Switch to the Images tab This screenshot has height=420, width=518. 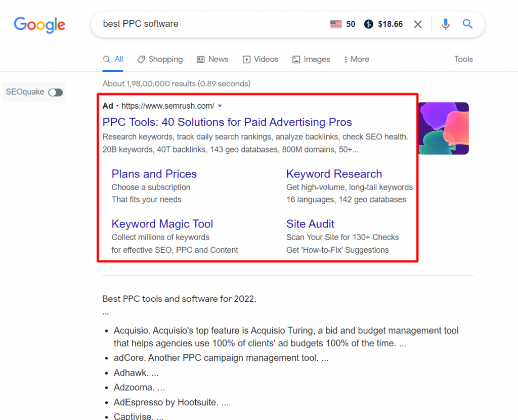pos(311,59)
